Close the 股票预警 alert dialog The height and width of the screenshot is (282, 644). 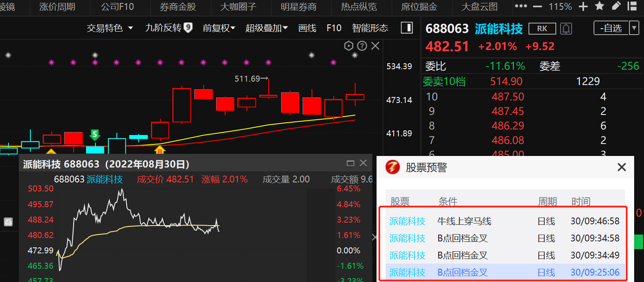[x=622, y=167]
